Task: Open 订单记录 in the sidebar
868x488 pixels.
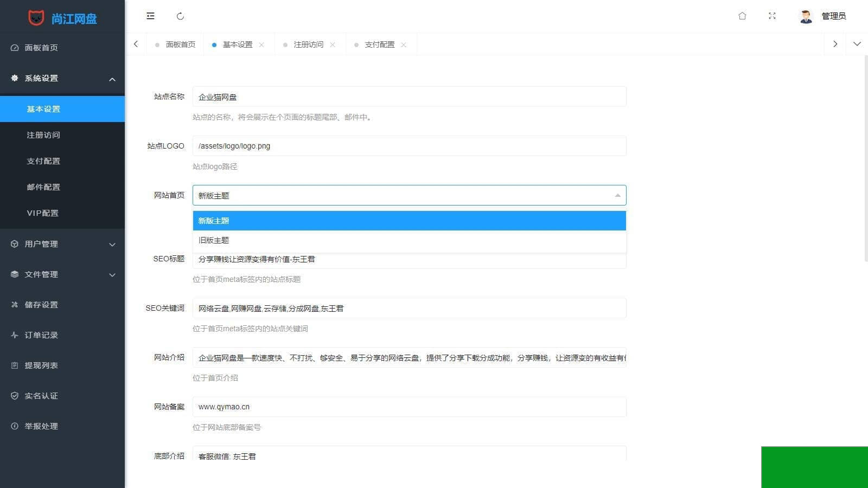Action: pos(62,335)
